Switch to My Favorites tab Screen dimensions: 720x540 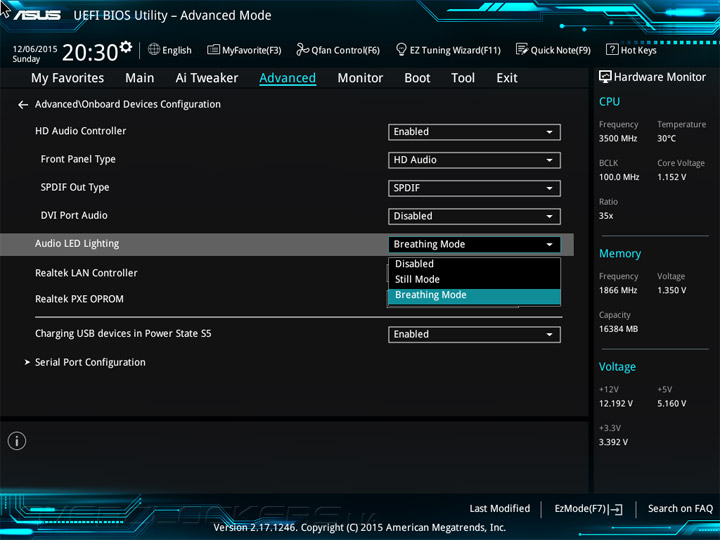(x=68, y=78)
